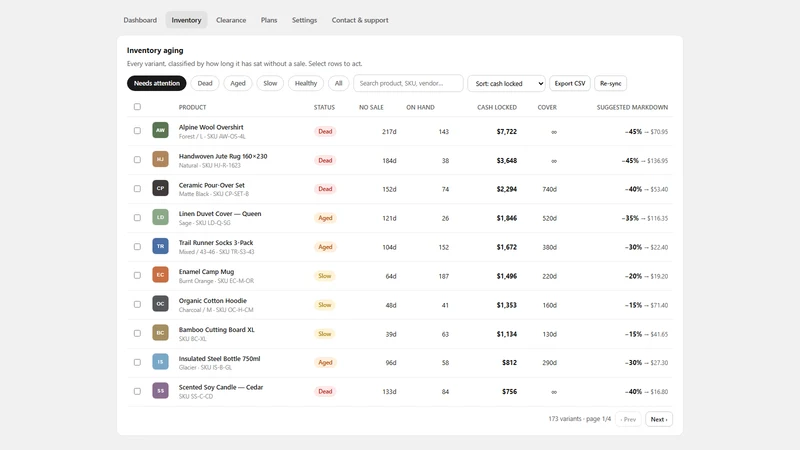Tick the Linen Duvet Cover checkbox
This screenshot has width=800, height=450.
[x=137, y=217]
